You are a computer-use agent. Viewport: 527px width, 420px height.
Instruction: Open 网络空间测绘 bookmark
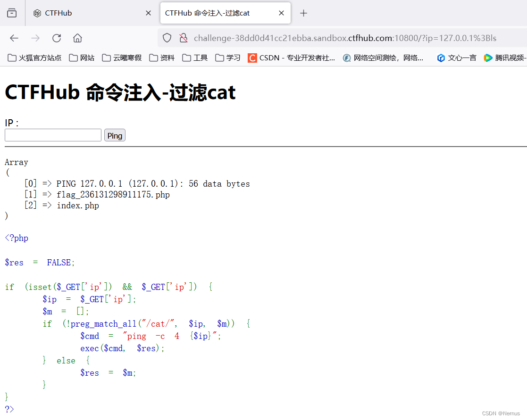click(383, 58)
